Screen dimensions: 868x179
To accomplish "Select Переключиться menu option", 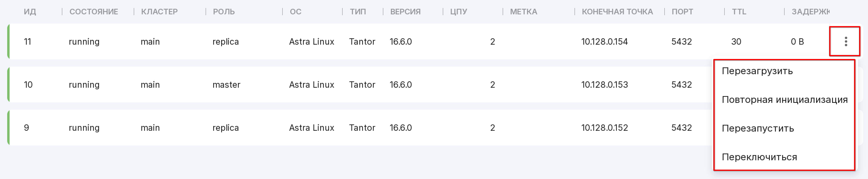I will click(759, 157).
